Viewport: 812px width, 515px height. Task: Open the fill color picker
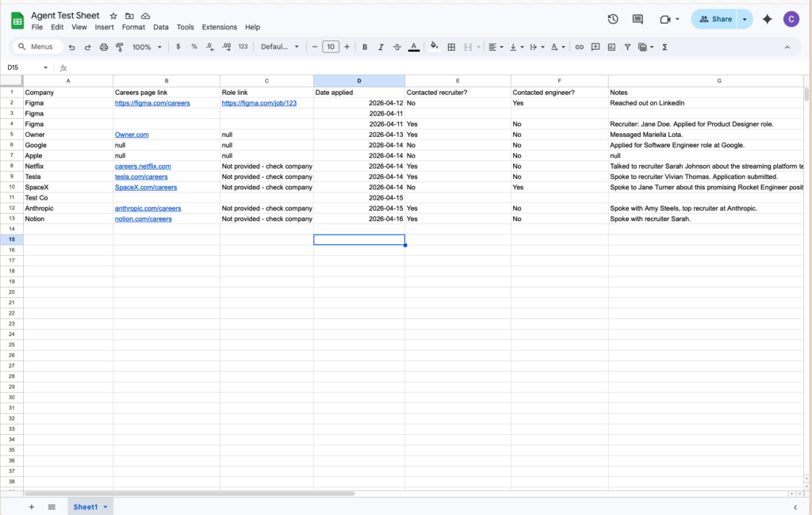click(434, 48)
